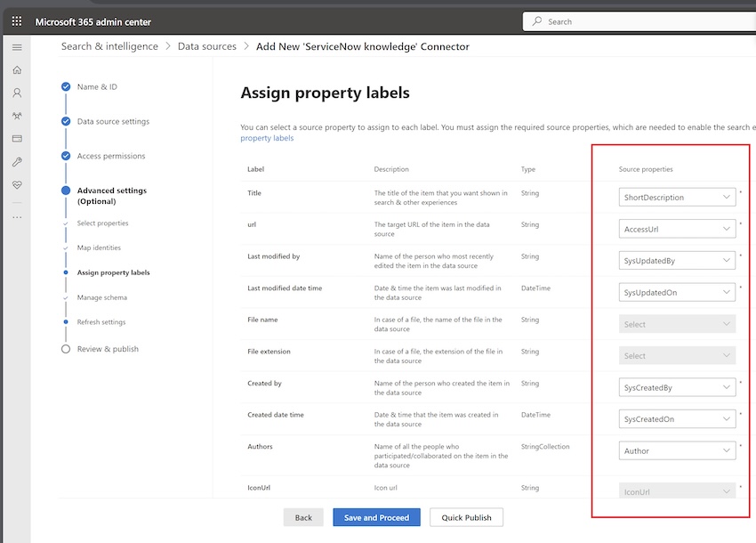Open Setup using the wrench icon
The width and height of the screenshot is (756, 543).
(15, 164)
